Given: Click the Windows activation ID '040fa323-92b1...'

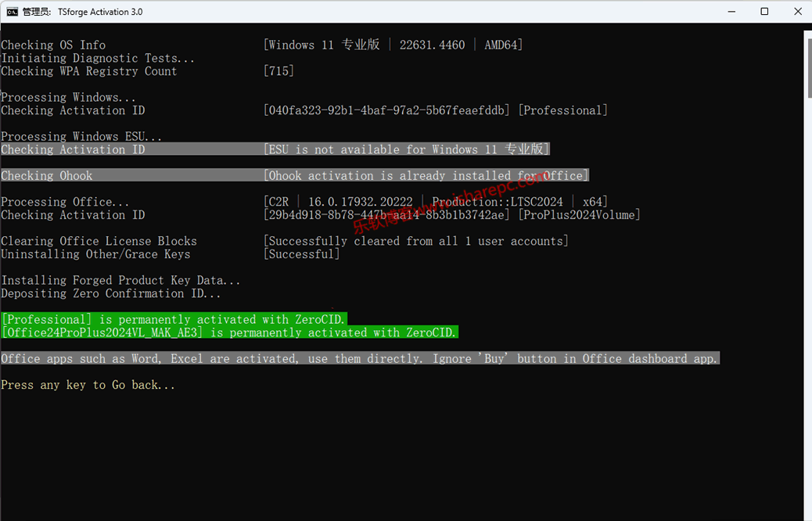Looking at the screenshot, I should point(386,110).
